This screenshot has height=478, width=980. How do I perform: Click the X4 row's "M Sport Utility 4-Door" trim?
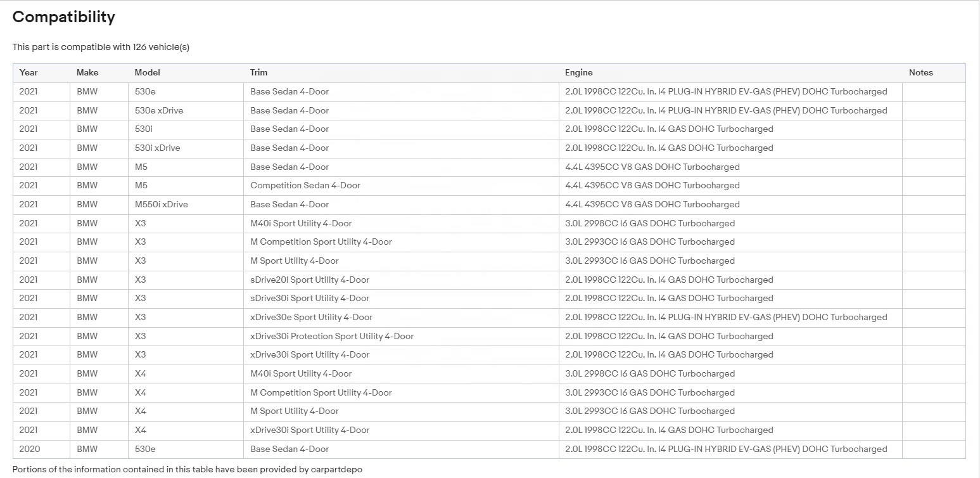tap(295, 411)
